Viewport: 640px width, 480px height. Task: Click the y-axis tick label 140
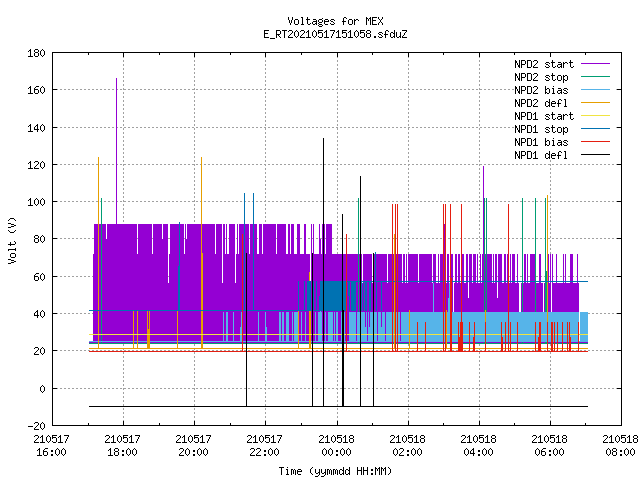pyautogui.click(x=36, y=128)
